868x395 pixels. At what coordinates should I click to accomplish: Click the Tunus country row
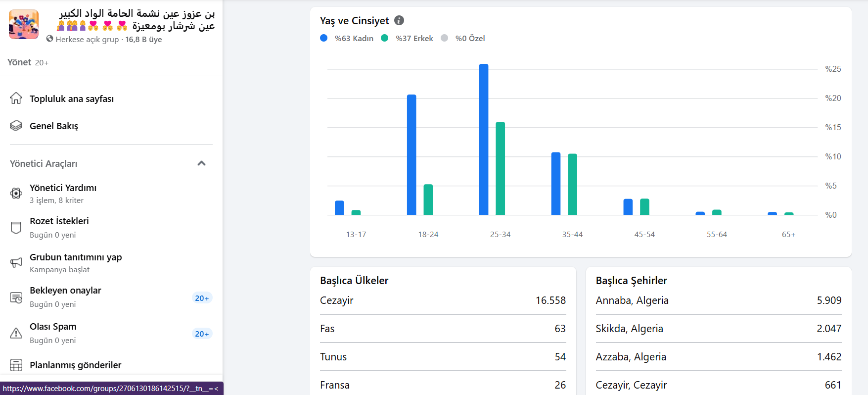pos(443,357)
